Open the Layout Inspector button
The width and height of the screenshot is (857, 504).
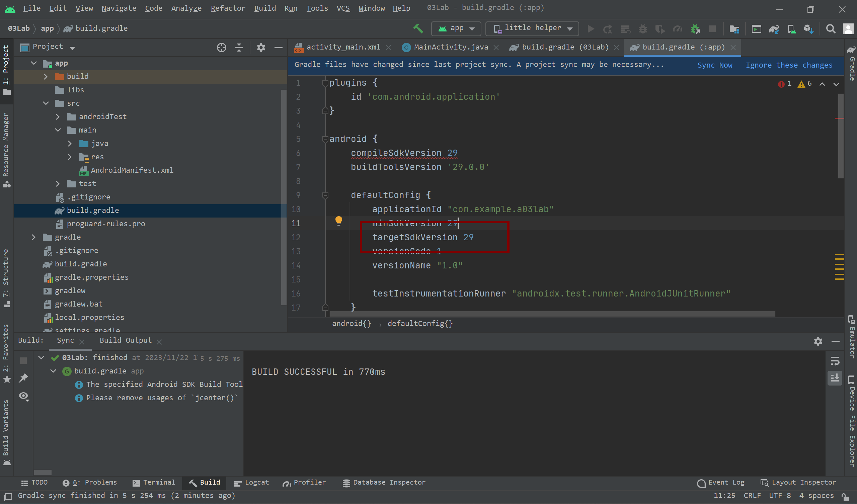(798, 483)
